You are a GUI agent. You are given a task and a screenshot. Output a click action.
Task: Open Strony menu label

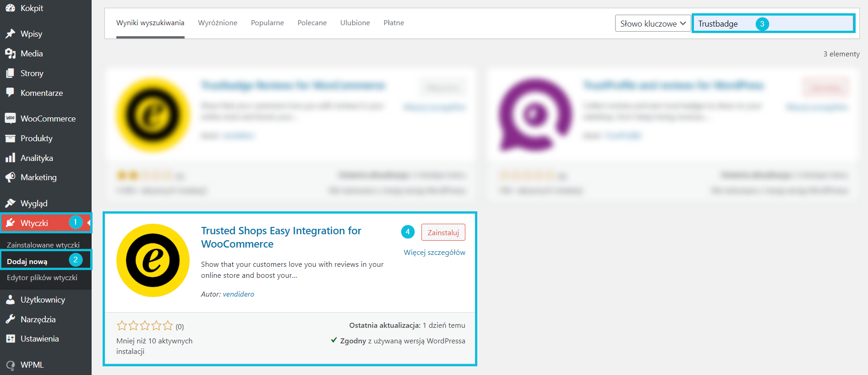(x=32, y=73)
